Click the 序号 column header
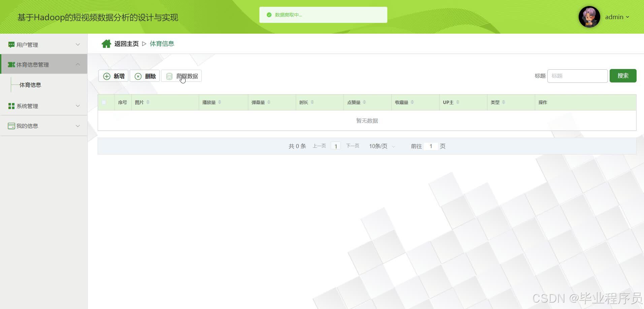This screenshot has width=644, height=309. point(123,102)
